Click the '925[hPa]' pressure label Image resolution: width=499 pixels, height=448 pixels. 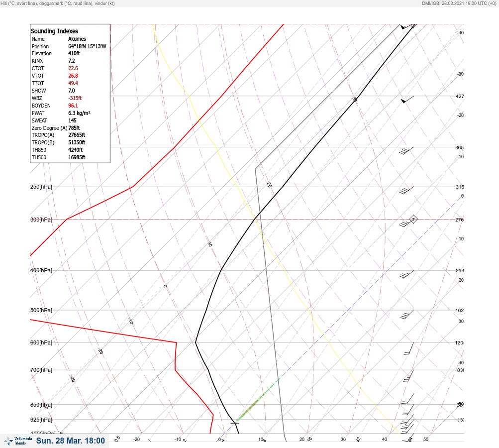(41, 420)
